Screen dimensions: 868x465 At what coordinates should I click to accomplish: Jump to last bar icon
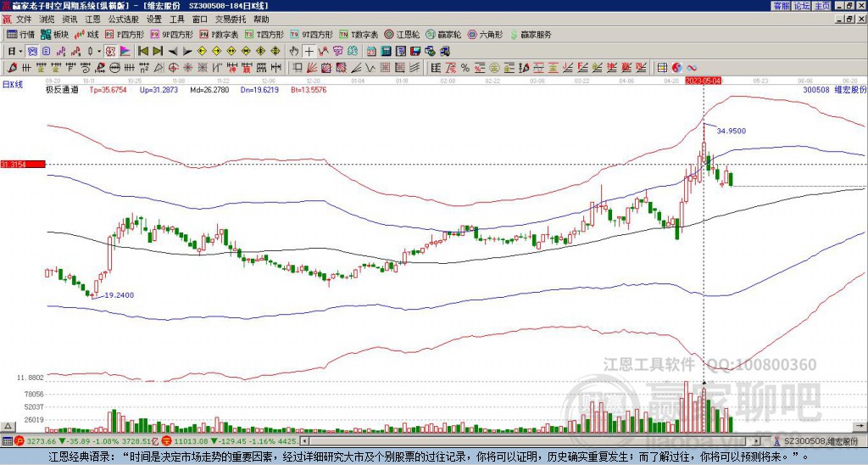coord(158,52)
